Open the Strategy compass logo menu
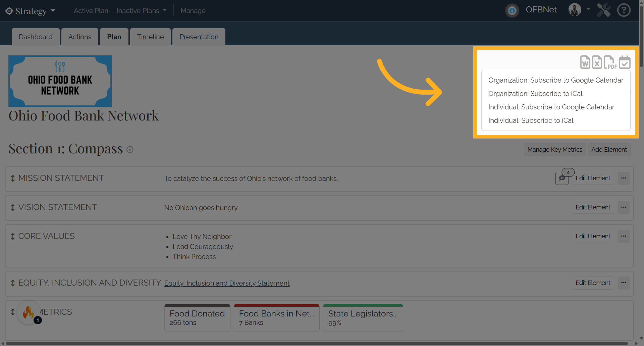The width and height of the screenshot is (644, 346). click(x=9, y=11)
